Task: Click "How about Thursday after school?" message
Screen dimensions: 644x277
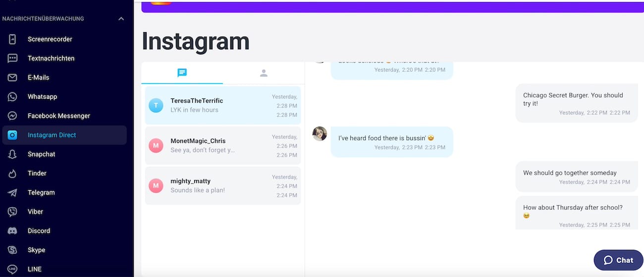Action: [577, 213]
